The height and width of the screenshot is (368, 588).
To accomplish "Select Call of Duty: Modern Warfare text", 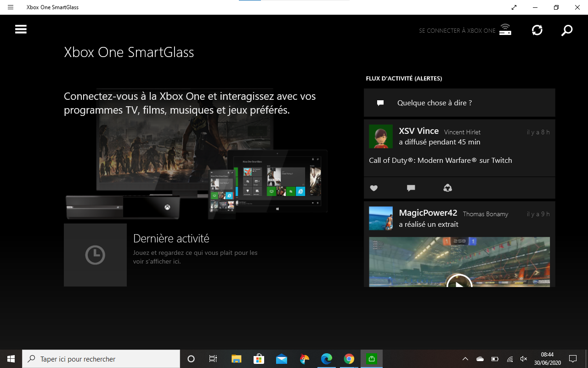I will coord(441,160).
